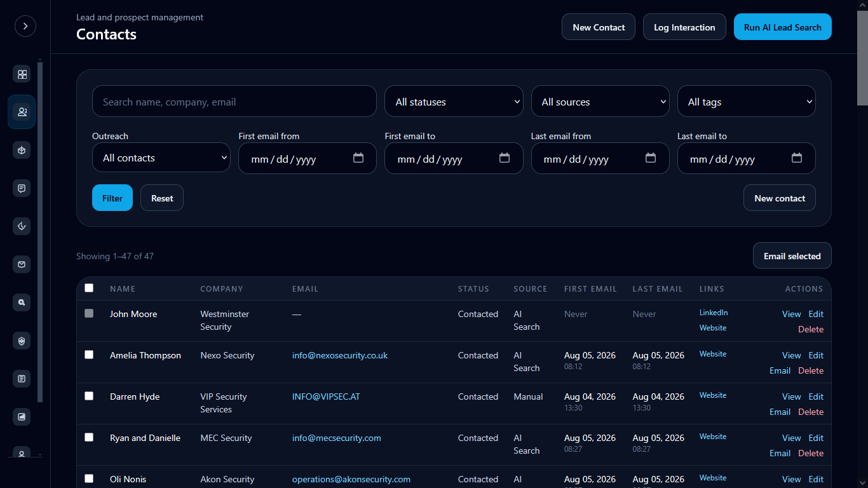Open the All statuses dropdown
Viewport: 868px width, 488px height.
point(454,102)
